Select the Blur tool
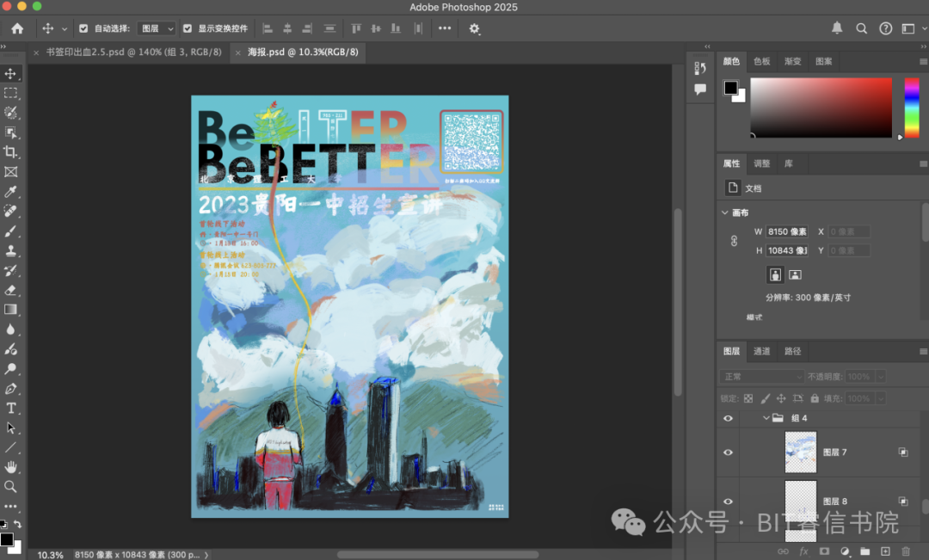Viewport: 929px width, 560px height. [x=10, y=329]
